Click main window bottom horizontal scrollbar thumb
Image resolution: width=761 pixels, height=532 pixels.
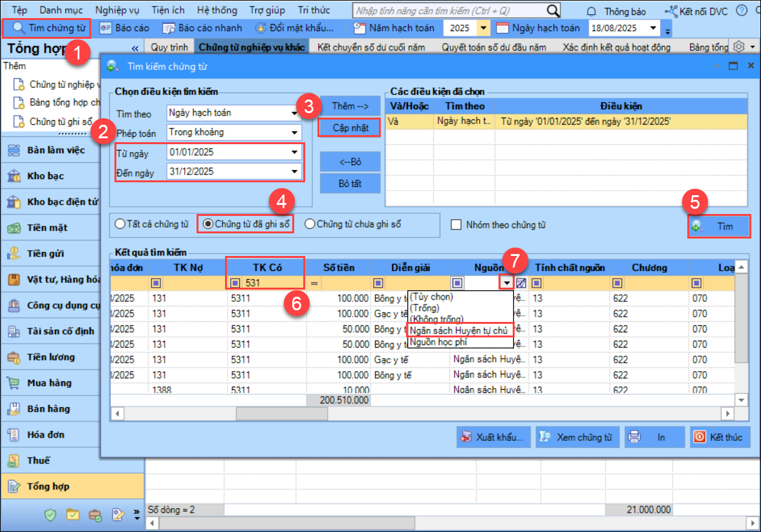click(287, 523)
